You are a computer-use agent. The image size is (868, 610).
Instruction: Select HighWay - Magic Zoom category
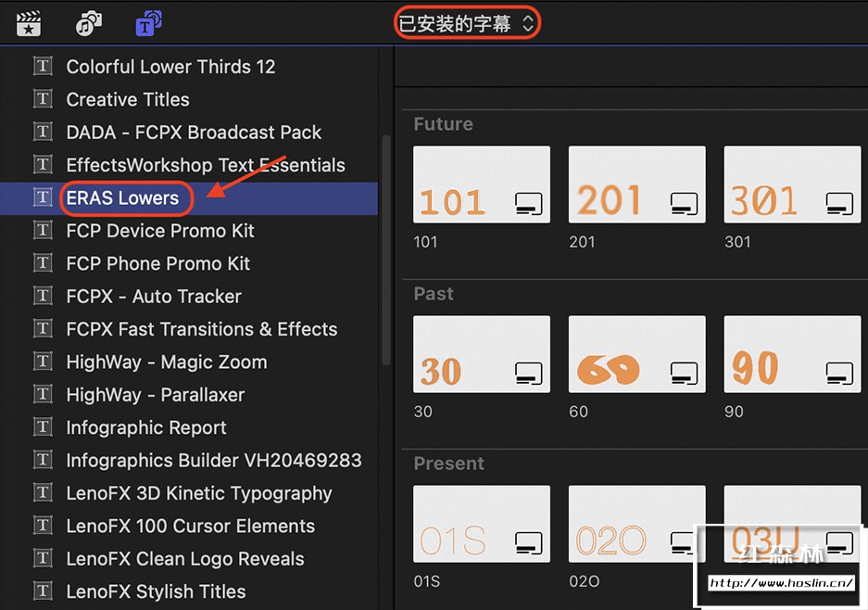[167, 362]
